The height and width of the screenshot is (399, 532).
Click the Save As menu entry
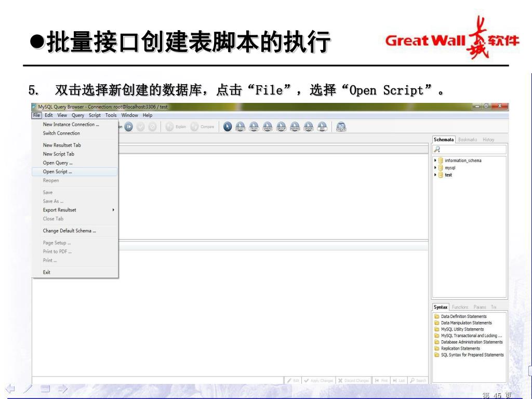[x=75, y=201]
